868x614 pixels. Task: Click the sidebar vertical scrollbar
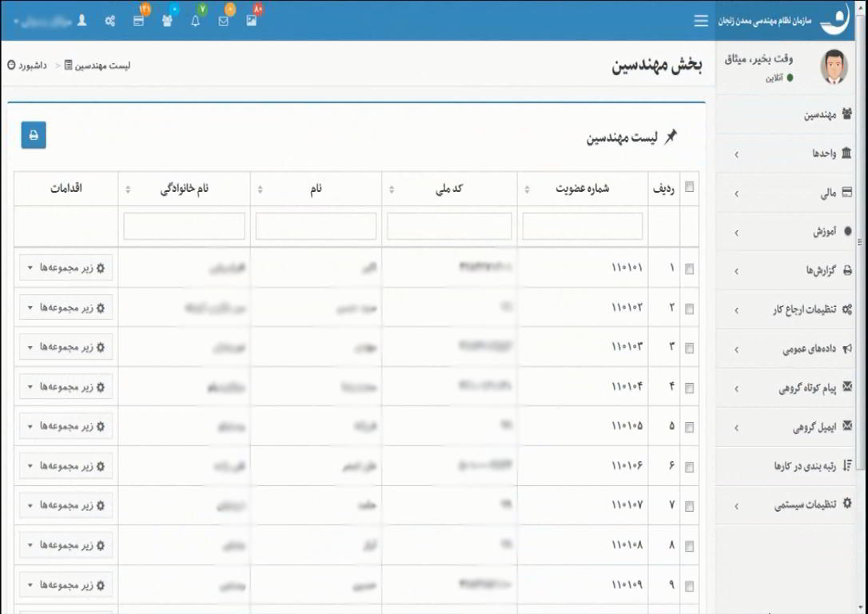860,244
